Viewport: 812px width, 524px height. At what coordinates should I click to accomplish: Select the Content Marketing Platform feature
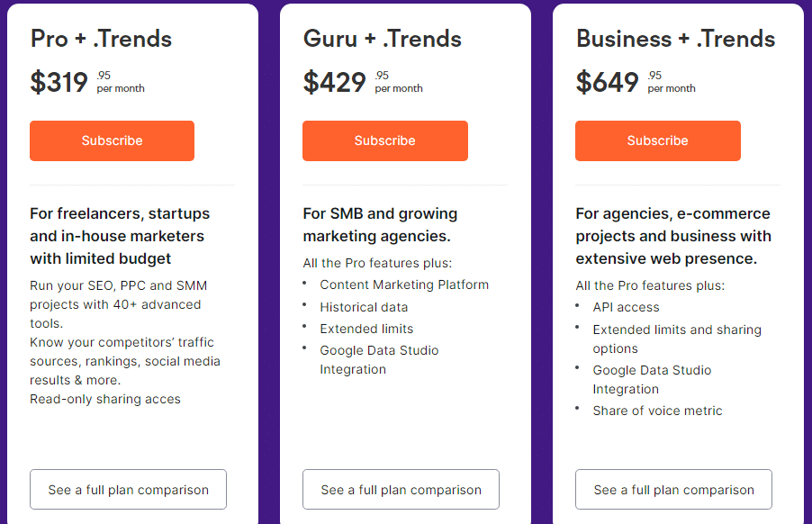404,285
